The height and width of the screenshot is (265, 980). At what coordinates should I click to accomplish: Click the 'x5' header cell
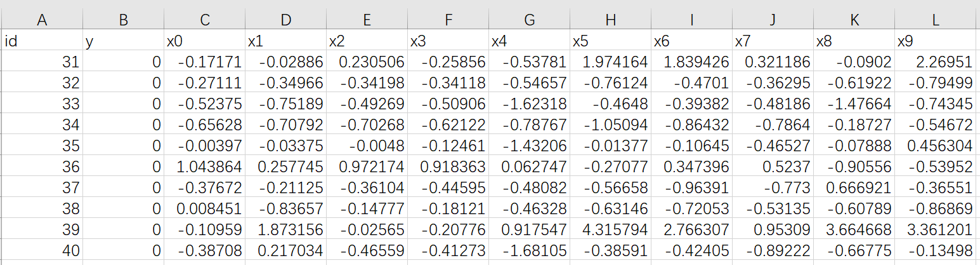[610, 42]
